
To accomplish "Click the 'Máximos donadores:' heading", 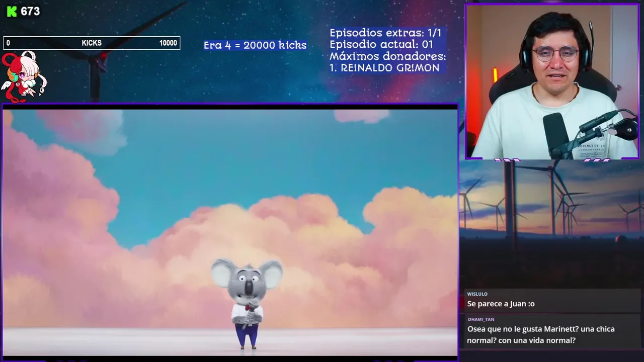I will click(388, 56).
